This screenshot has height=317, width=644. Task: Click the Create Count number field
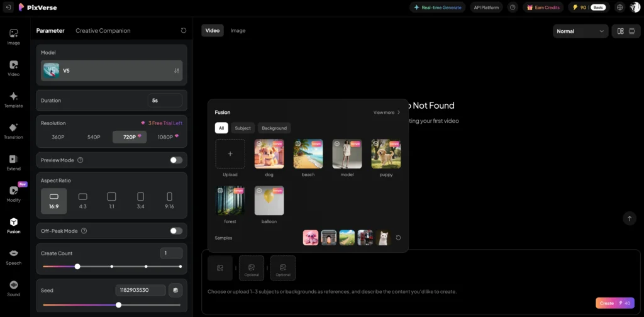click(171, 253)
